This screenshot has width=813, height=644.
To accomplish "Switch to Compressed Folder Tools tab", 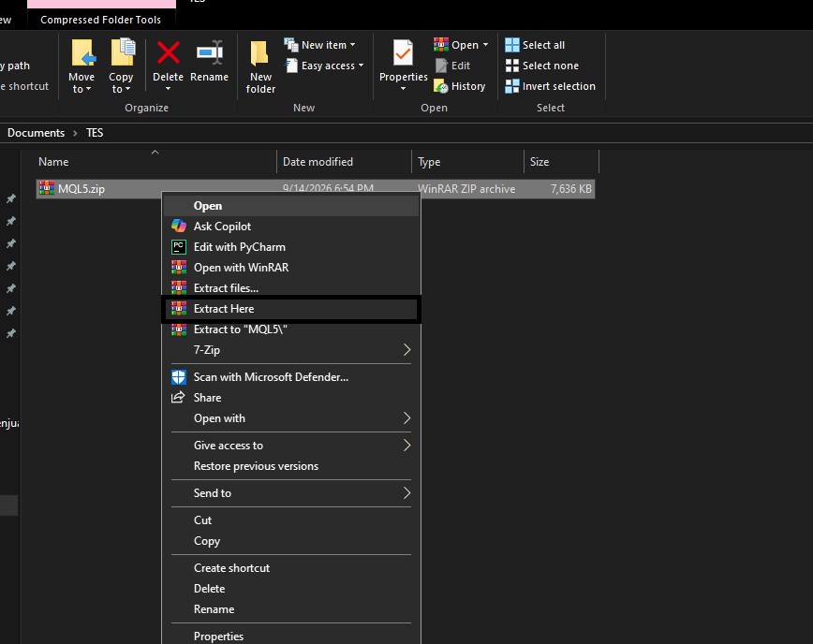I will point(101,20).
